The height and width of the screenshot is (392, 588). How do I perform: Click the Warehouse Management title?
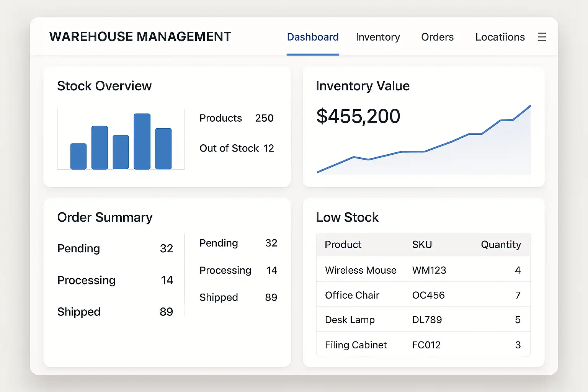tap(140, 37)
